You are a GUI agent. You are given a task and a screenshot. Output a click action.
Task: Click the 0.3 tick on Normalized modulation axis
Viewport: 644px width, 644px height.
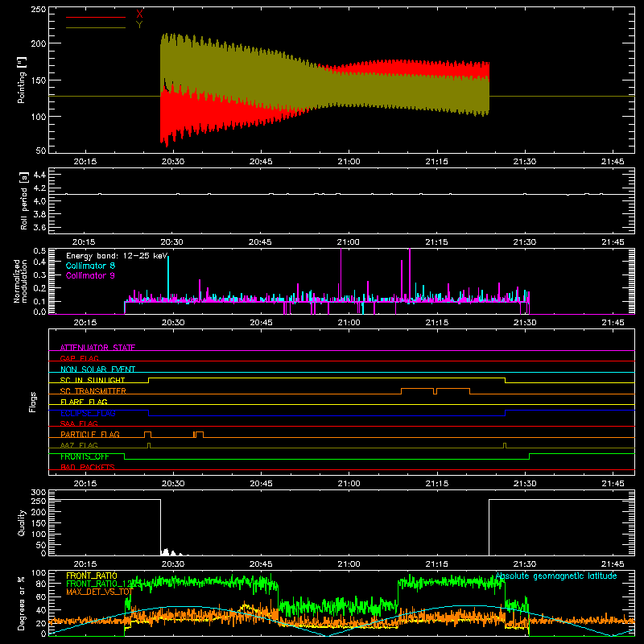tap(39, 275)
